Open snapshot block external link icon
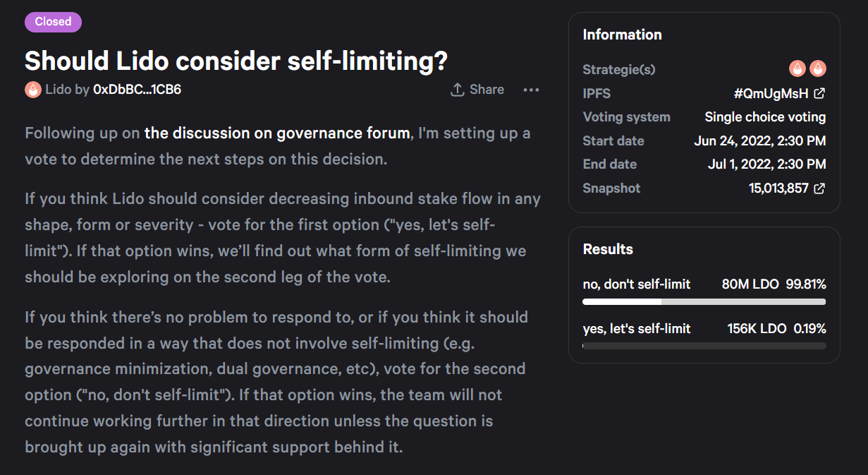This screenshot has width=868, height=475. pos(819,188)
